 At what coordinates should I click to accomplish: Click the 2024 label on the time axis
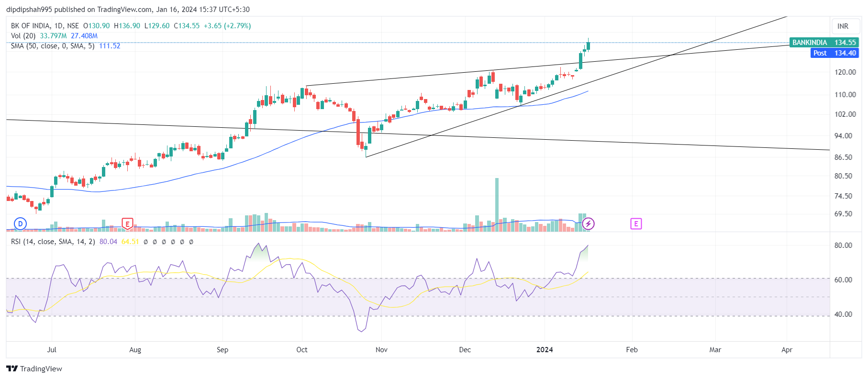pyautogui.click(x=545, y=350)
